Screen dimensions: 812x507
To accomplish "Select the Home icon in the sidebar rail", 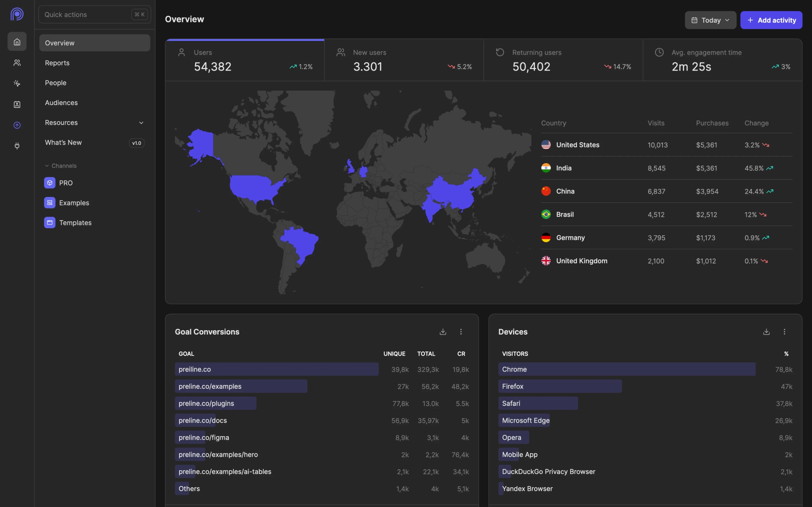I will (17, 41).
